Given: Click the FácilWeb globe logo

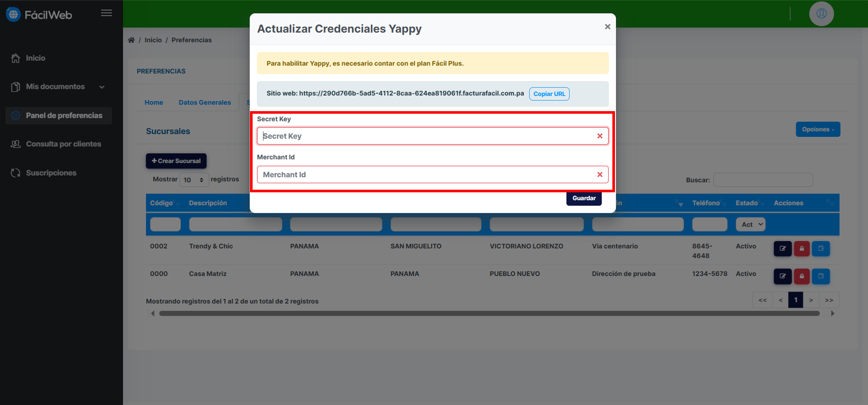Looking at the screenshot, I should pos(13,14).
